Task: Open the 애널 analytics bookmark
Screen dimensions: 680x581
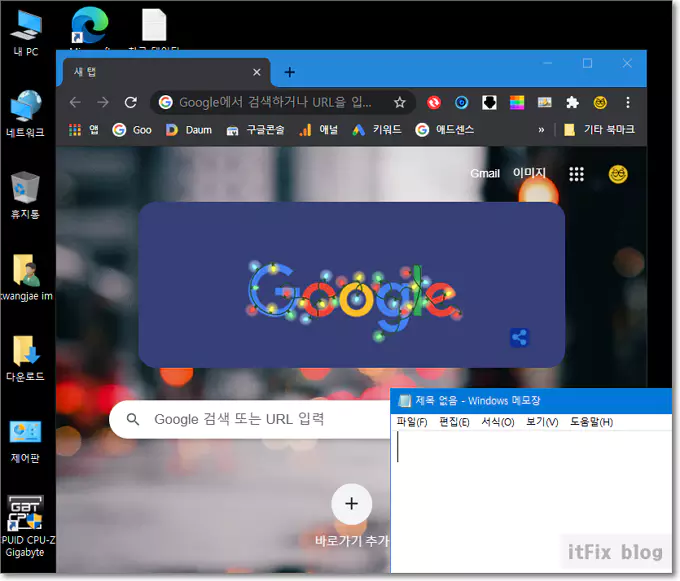Action: (x=318, y=130)
